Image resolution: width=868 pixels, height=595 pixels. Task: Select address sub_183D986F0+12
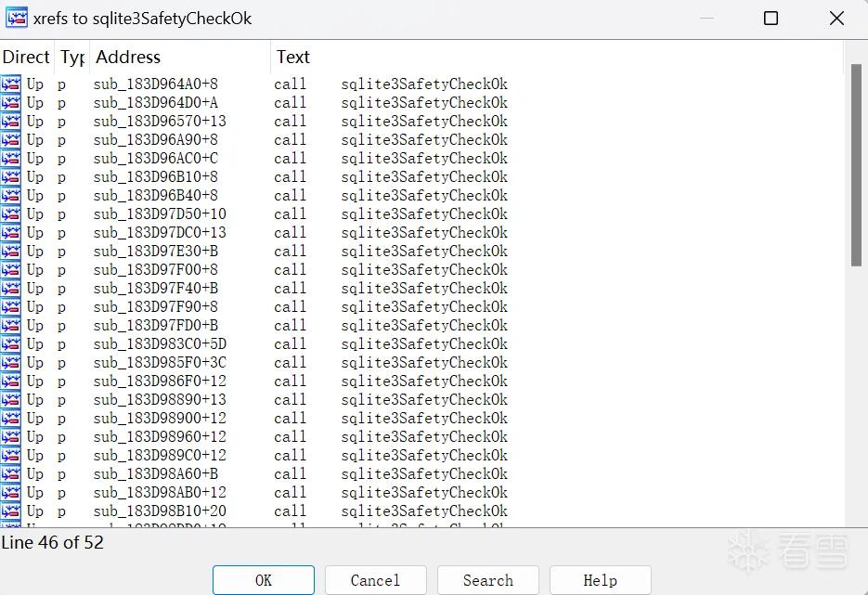(160, 381)
